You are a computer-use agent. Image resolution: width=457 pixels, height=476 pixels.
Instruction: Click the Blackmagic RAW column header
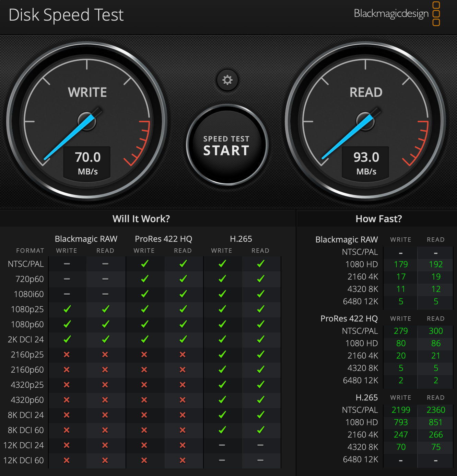86,239
